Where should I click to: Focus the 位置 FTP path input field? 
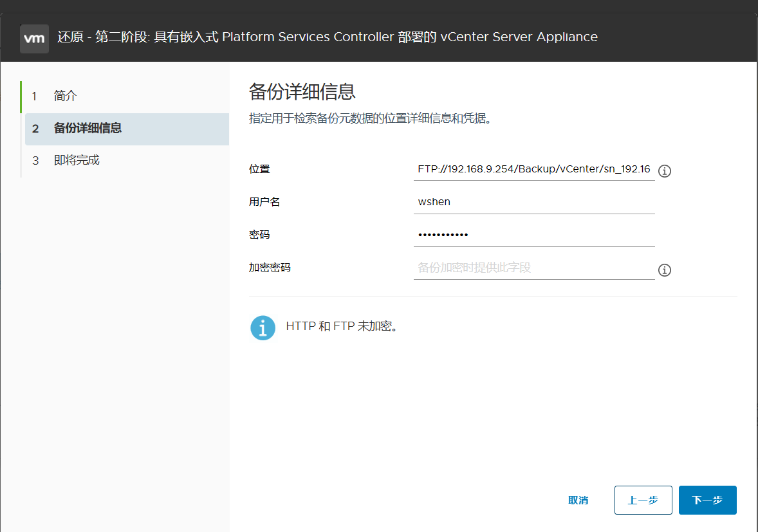point(533,169)
